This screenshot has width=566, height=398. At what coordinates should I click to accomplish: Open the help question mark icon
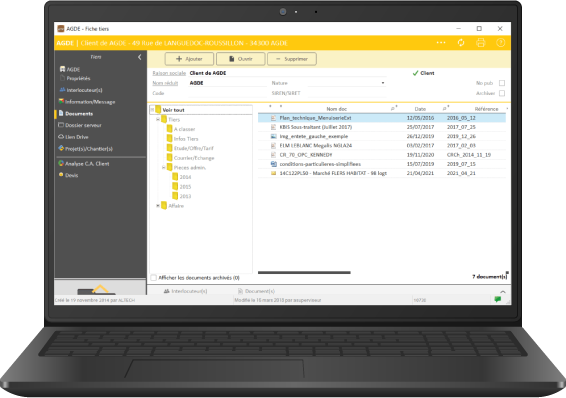[x=500, y=43]
